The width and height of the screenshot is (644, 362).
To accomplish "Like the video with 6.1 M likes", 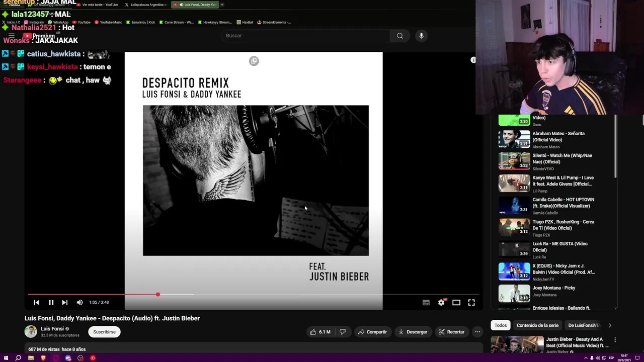I will click(319, 332).
